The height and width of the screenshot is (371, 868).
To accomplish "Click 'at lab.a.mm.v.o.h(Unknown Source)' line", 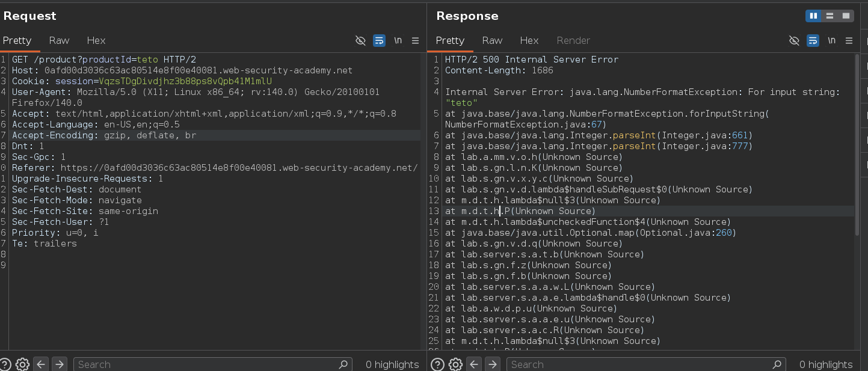I will click(x=534, y=157).
